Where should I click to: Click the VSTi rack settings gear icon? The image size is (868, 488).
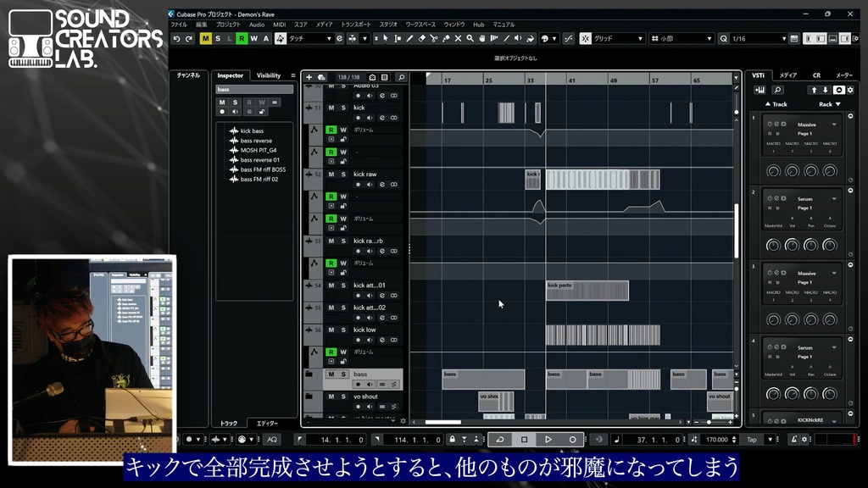[x=850, y=90]
